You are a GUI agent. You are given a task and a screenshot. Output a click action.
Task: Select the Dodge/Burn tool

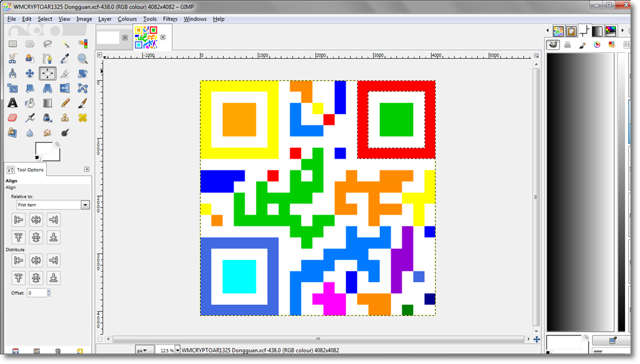(65, 133)
